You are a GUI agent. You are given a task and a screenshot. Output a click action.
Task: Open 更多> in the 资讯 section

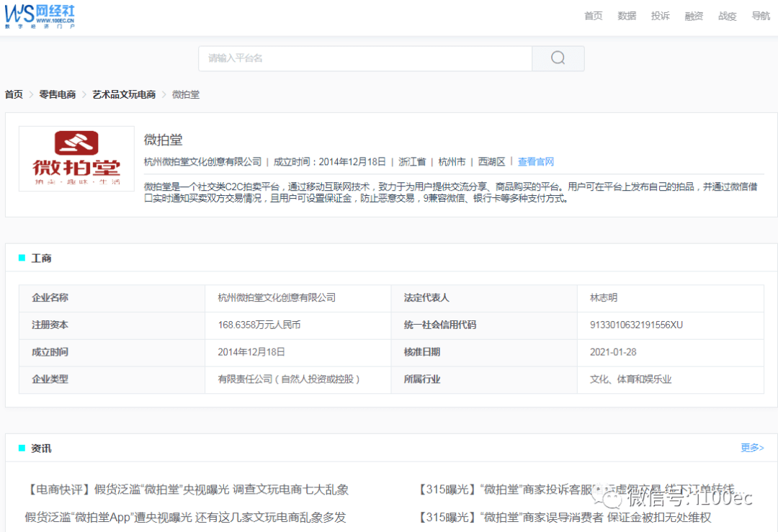pyautogui.click(x=752, y=447)
